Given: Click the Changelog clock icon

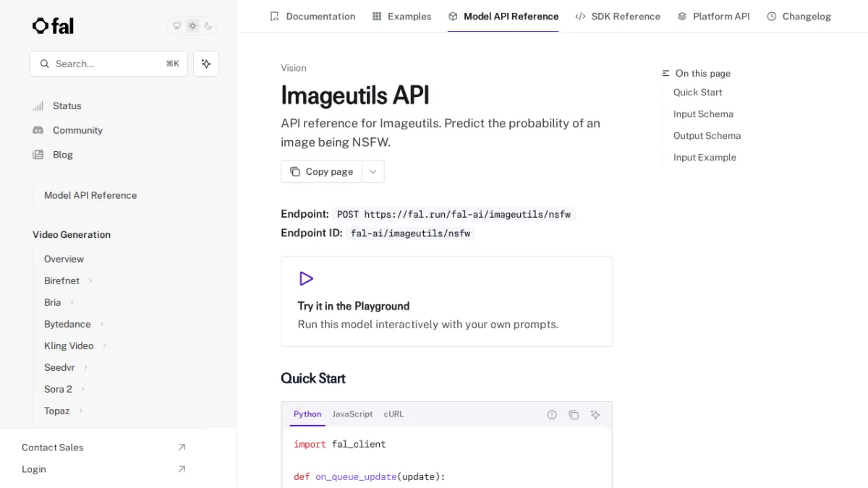Looking at the screenshot, I should 772,16.
